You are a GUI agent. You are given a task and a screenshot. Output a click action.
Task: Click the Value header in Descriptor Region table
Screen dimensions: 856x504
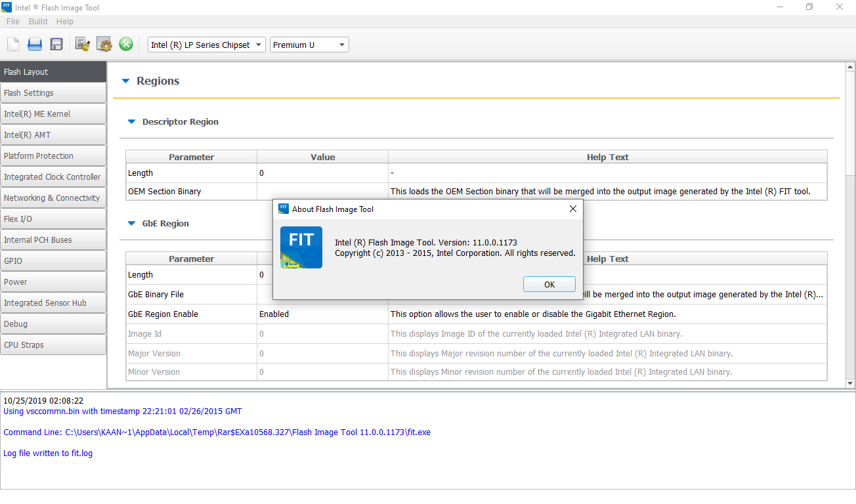pos(322,157)
